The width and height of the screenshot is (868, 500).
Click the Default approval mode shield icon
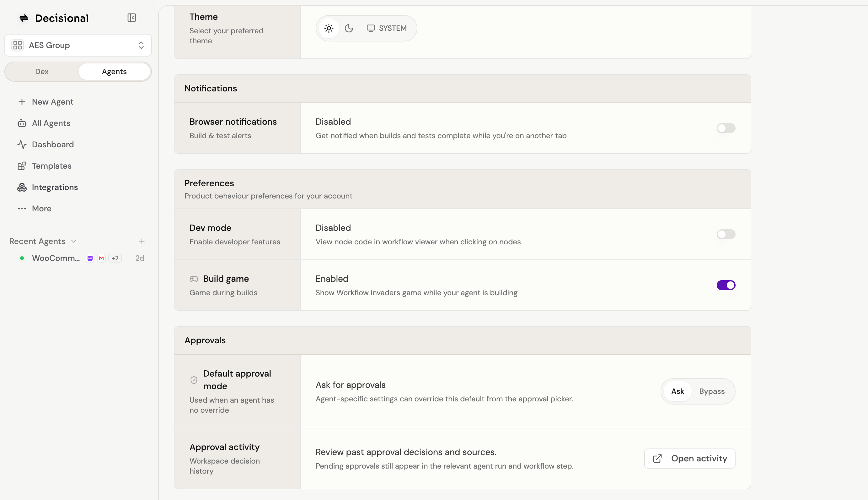tap(194, 380)
